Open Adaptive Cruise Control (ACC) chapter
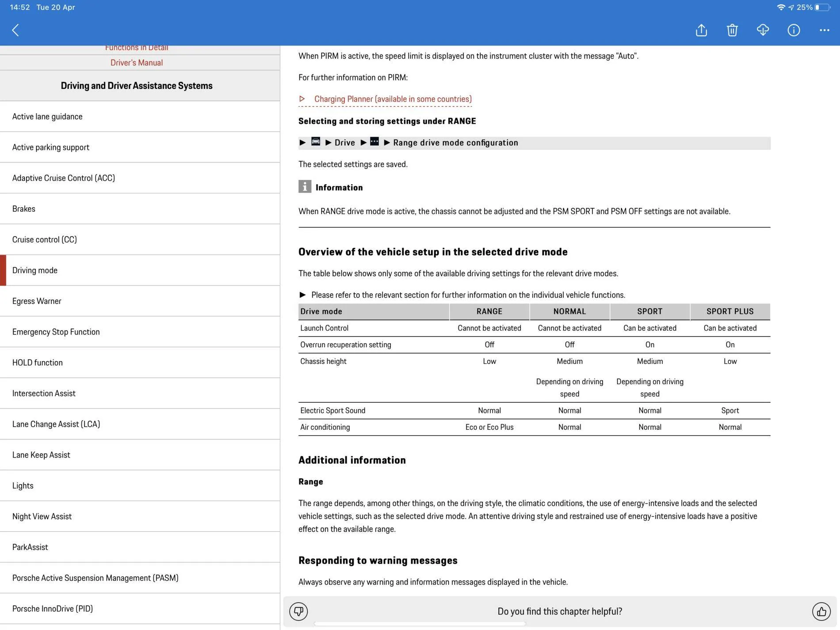Image resolution: width=840 pixels, height=630 pixels. [x=140, y=178]
